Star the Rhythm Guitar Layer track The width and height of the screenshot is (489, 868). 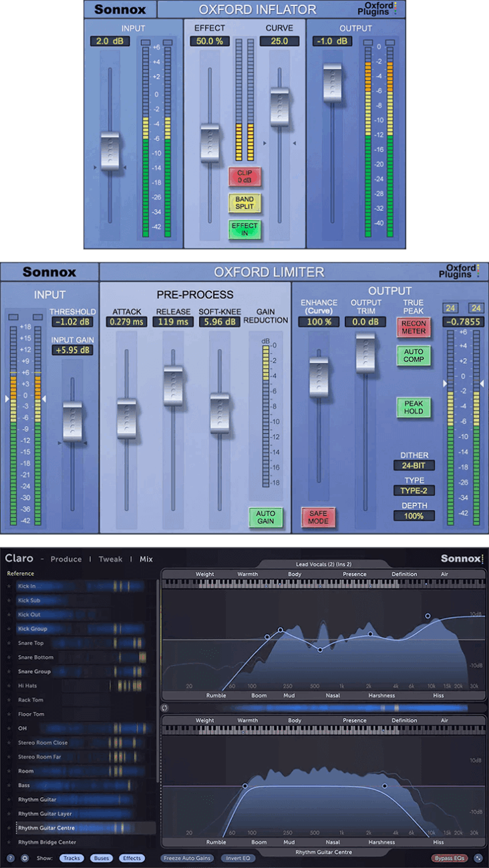click(9, 814)
